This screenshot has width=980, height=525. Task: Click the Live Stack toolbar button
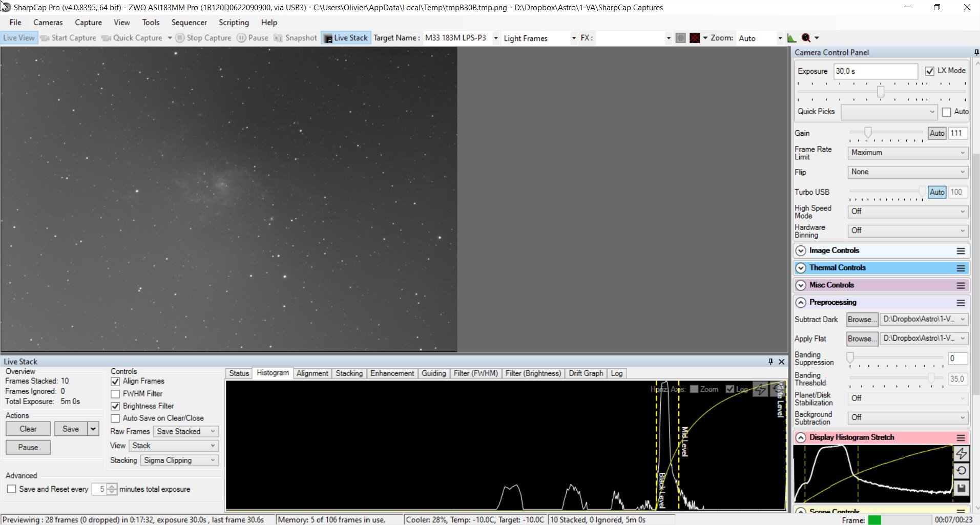[x=346, y=38]
